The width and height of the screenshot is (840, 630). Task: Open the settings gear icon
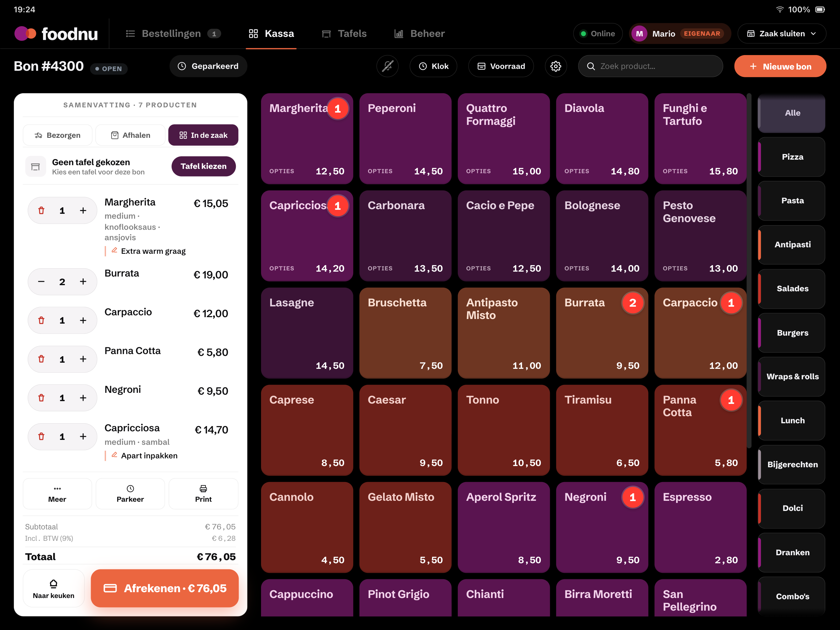556,66
